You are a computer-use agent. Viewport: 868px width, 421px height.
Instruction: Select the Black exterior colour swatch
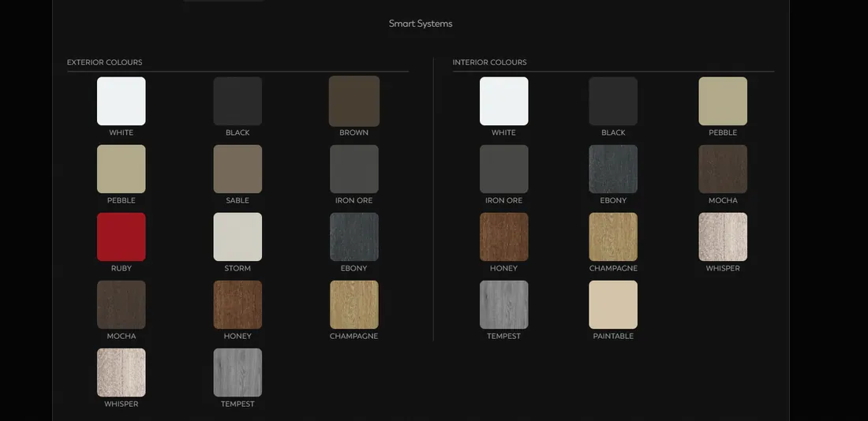(238, 101)
